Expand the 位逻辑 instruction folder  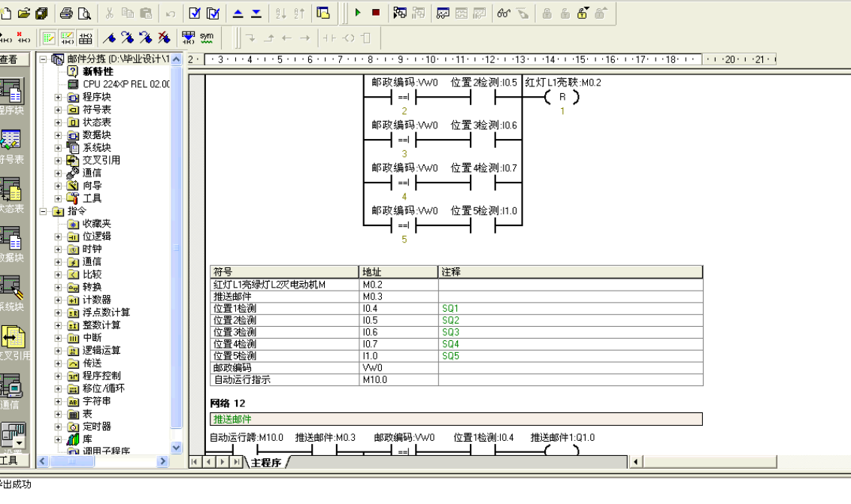coord(58,237)
